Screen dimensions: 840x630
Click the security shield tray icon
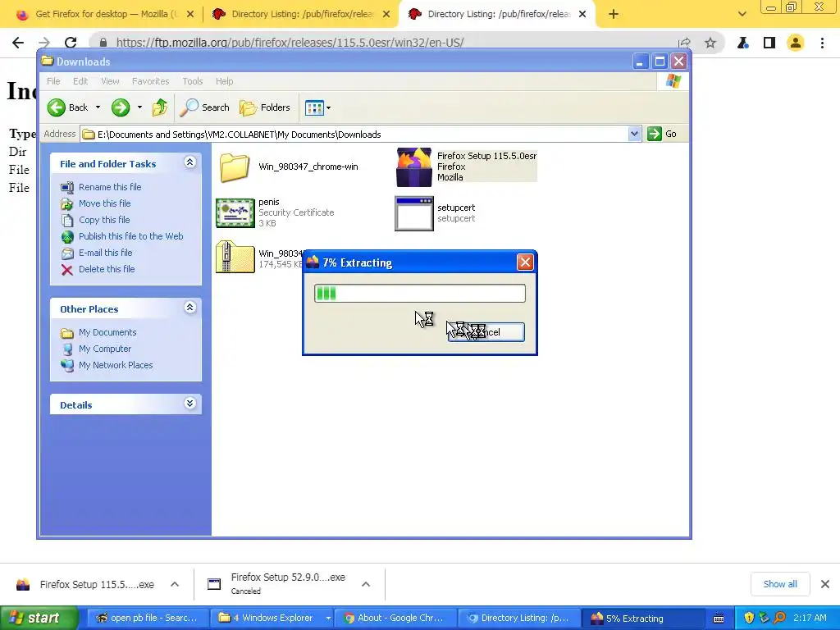tap(749, 618)
